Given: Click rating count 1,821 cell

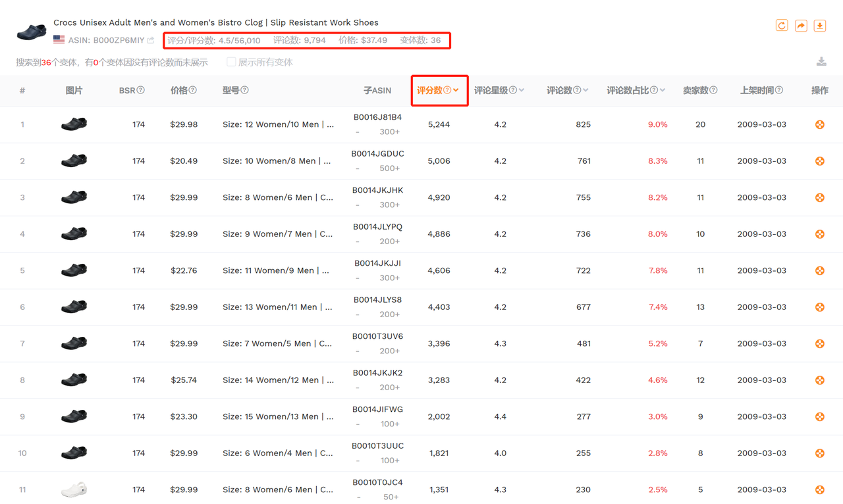Looking at the screenshot, I should pyautogui.click(x=439, y=453).
